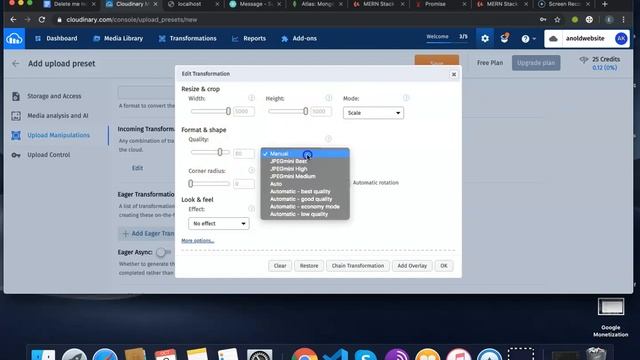Switch to the Promise browser tab

[x=440, y=4]
